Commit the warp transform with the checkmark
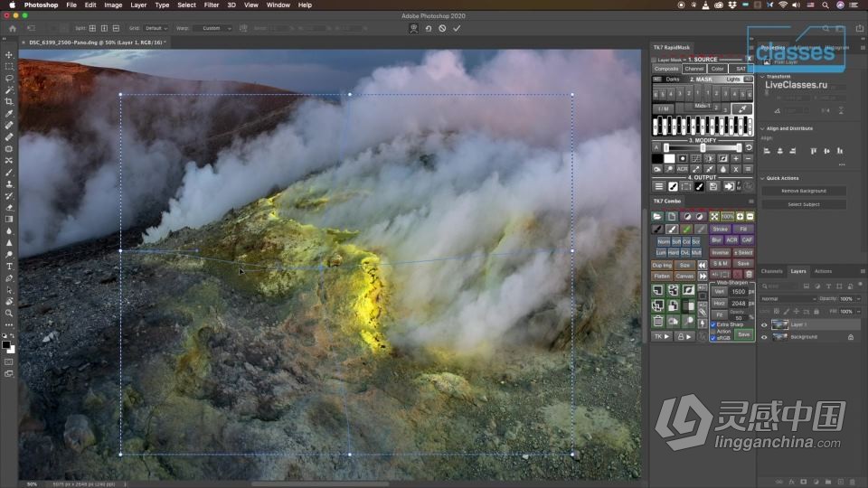The image size is (868, 488). [457, 28]
